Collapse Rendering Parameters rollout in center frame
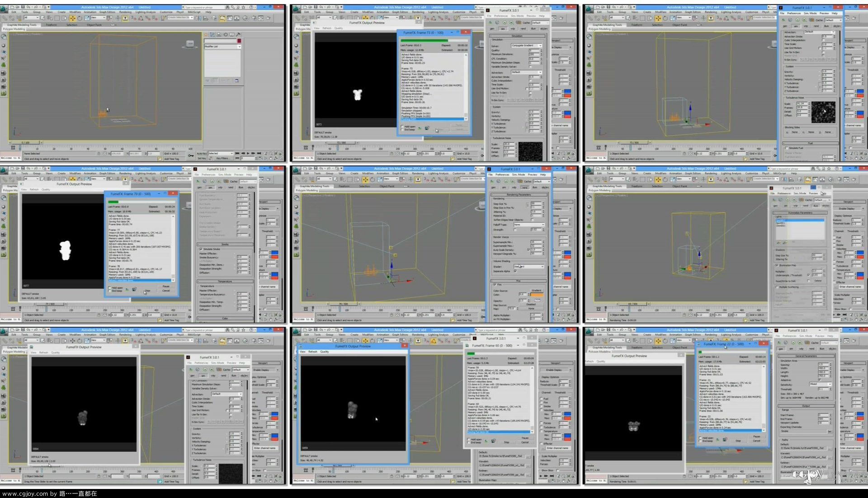 pos(519,195)
